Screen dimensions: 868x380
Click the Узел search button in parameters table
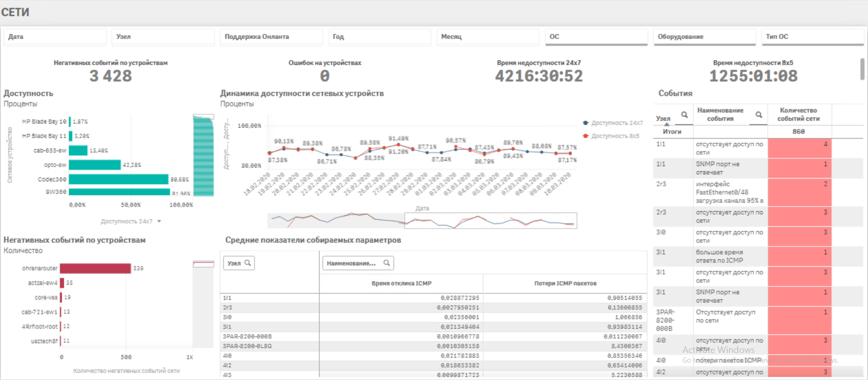239,263
